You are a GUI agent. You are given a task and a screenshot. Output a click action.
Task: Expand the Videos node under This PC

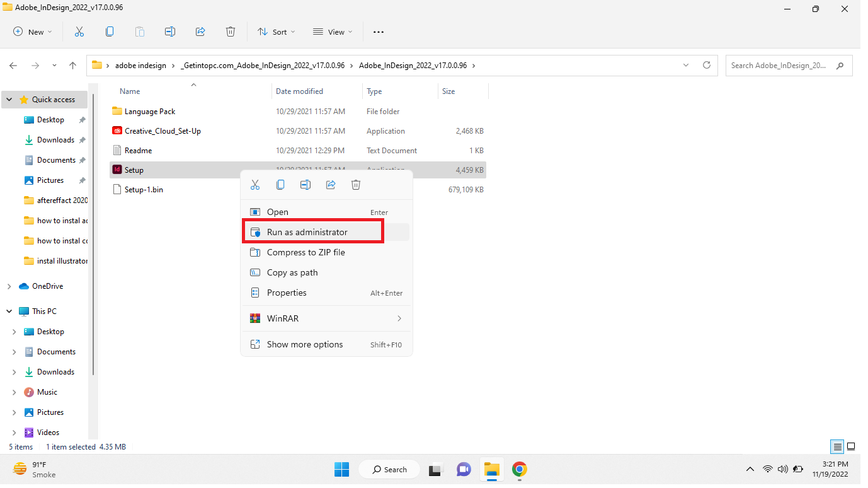click(14, 433)
